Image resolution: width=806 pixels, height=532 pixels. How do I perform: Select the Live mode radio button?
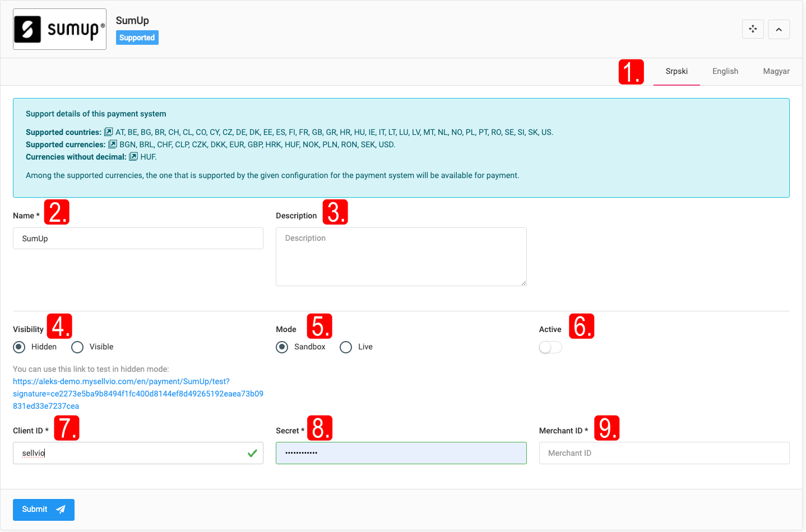[x=346, y=347]
